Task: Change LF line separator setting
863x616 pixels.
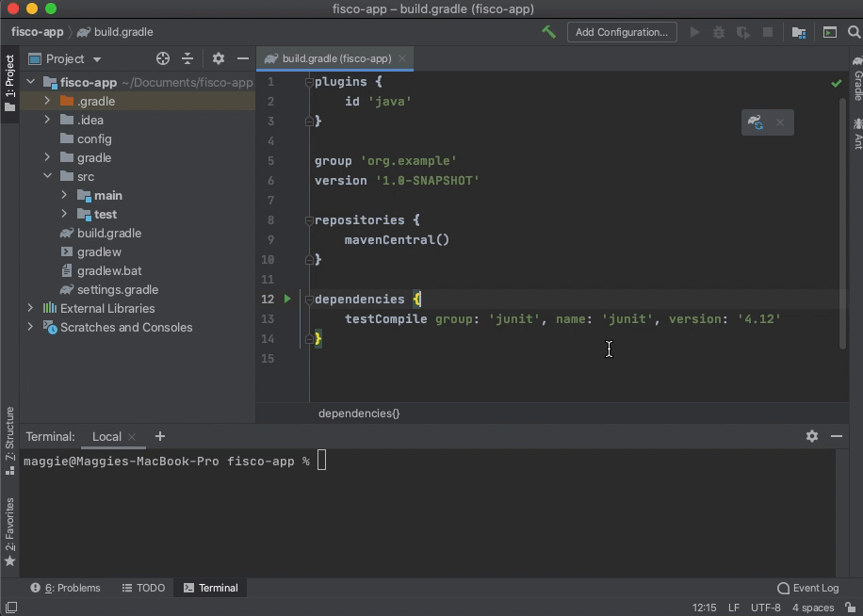Action: click(734, 608)
